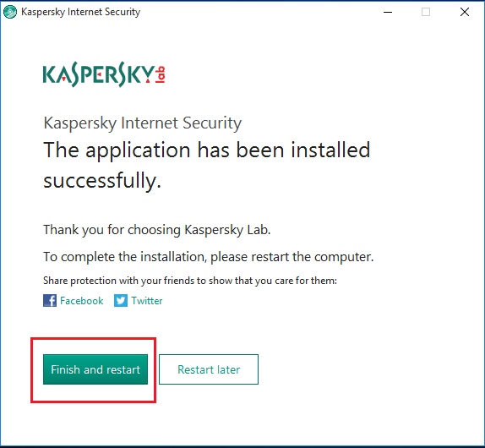Click the Twitter bird icon
The height and width of the screenshot is (448, 485).
click(x=121, y=300)
